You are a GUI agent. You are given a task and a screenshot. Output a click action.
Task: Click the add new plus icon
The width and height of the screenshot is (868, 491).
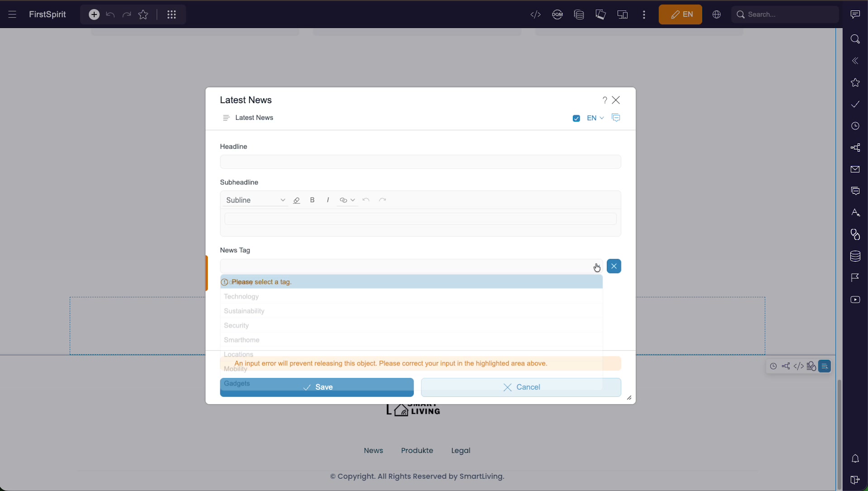[x=94, y=14]
